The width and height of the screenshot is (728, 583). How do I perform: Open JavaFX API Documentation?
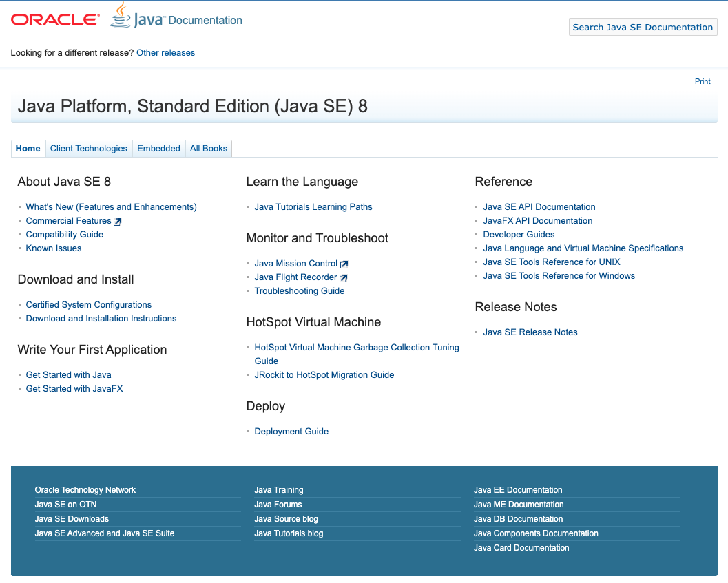click(x=538, y=221)
